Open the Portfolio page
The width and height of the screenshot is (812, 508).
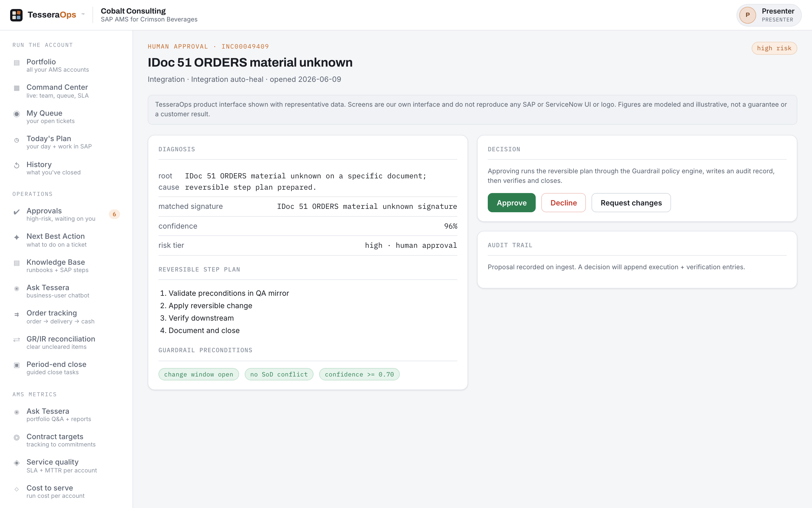click(x=66, y=65)
